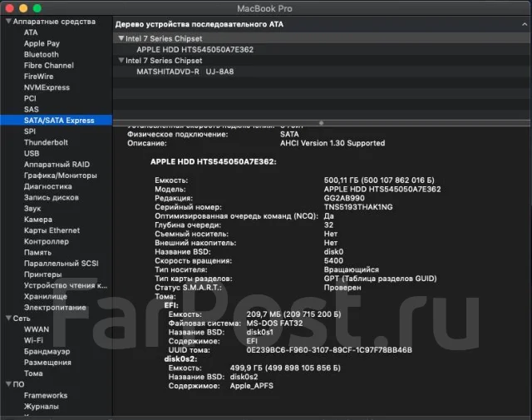This screenshot has height=420, width=532.
Task: Click the EFI volume UUID value
Action: pyautogui.click(x=329, y=350)
